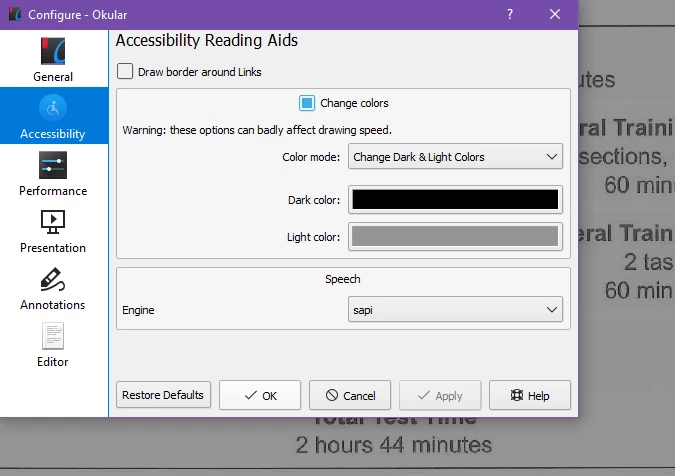Enable Draw border around Links checkbox

click(x=125, y=71)
